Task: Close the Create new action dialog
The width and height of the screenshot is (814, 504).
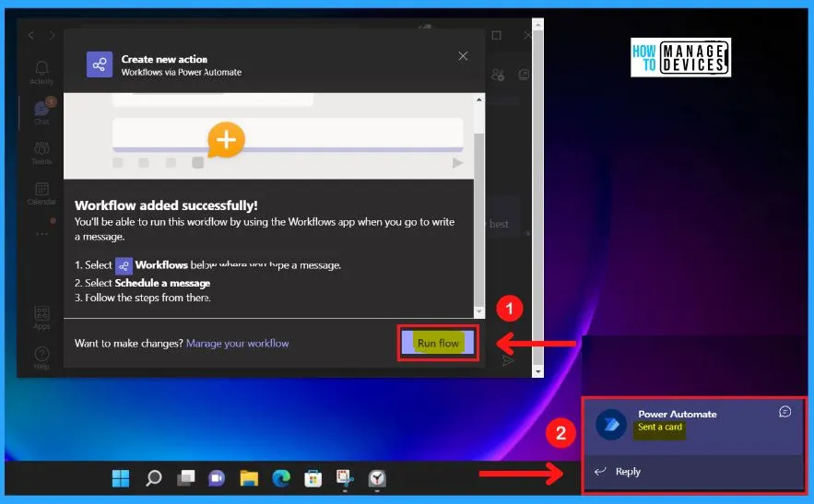Action: (x=463, y=56)
